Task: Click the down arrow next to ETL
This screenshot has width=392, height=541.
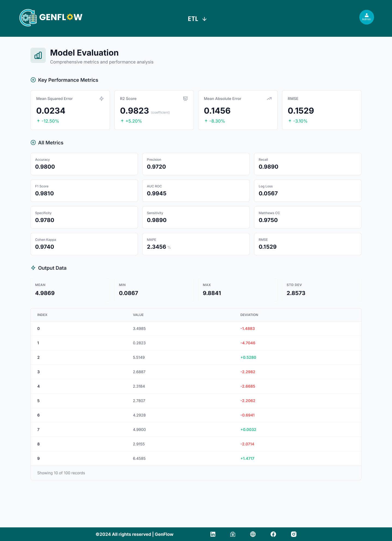Action: (x=204, y=19)
